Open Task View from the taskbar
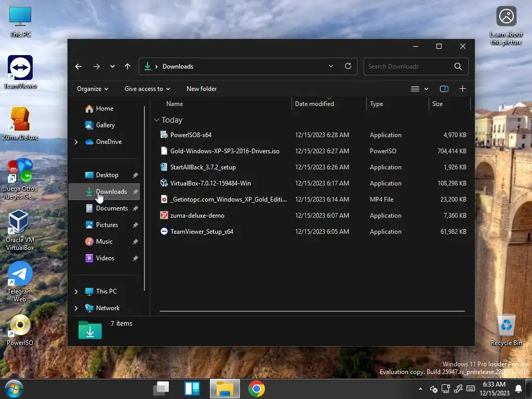 point(161,389)
